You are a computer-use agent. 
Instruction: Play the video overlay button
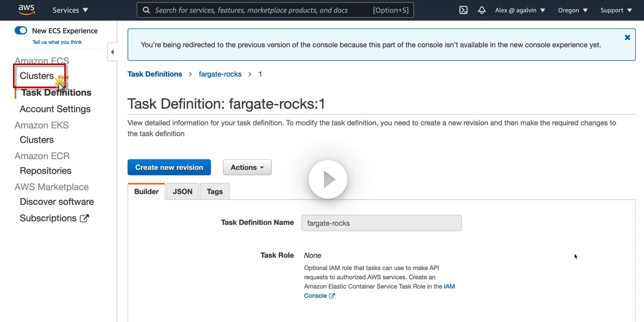click(x=328, y=179)
